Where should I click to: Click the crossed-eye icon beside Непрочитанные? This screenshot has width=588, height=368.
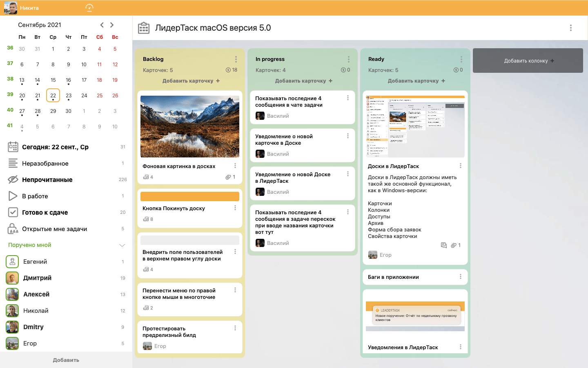13,180
